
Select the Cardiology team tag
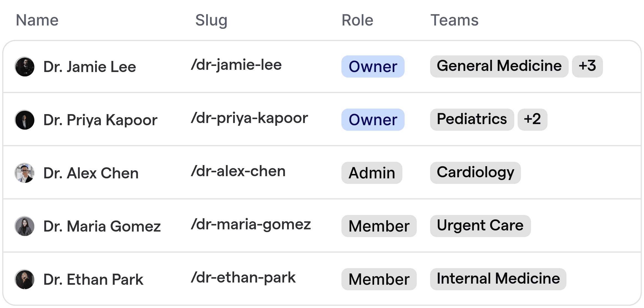(x=475, y=173)
